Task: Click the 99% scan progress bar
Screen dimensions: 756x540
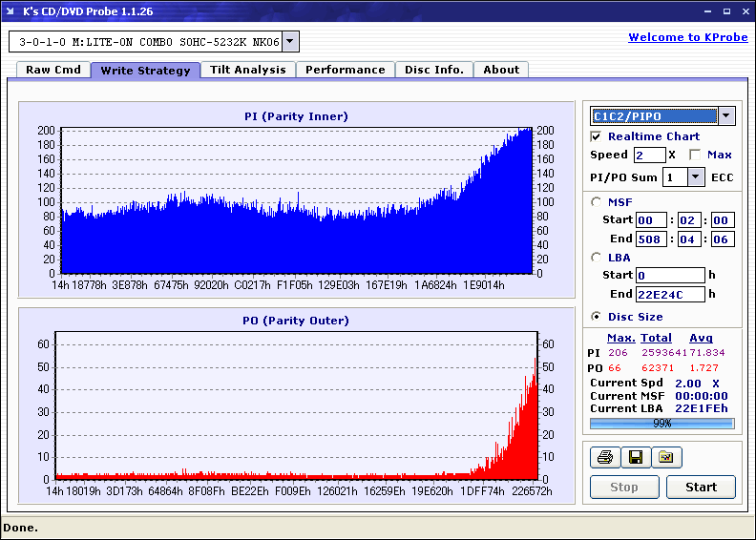Action: coord(661,423)
